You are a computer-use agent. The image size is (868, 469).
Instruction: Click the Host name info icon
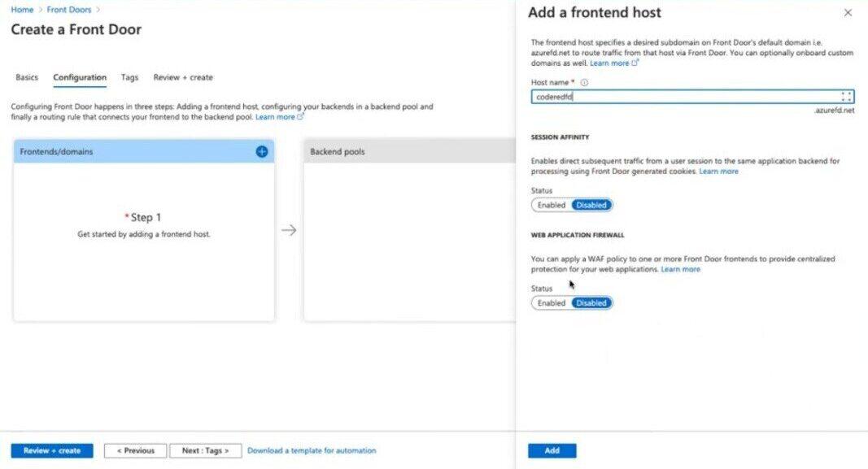point(585,82)
